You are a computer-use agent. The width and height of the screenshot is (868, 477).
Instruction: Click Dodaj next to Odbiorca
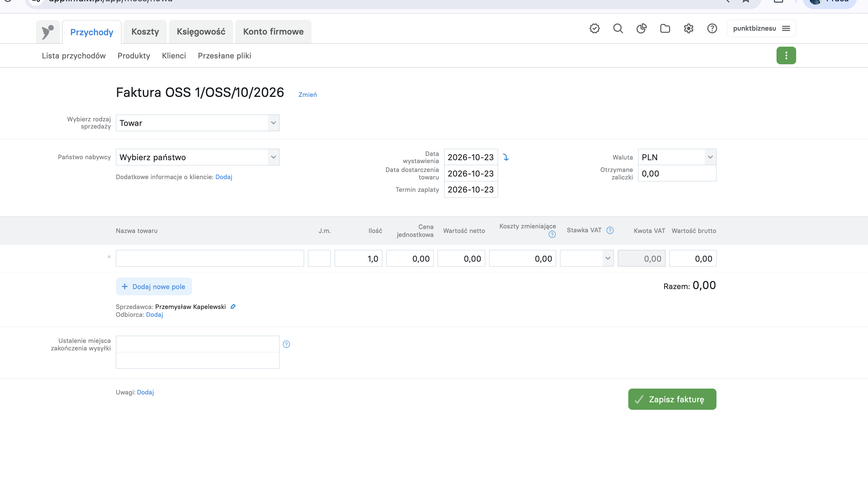tap(154, 315)
